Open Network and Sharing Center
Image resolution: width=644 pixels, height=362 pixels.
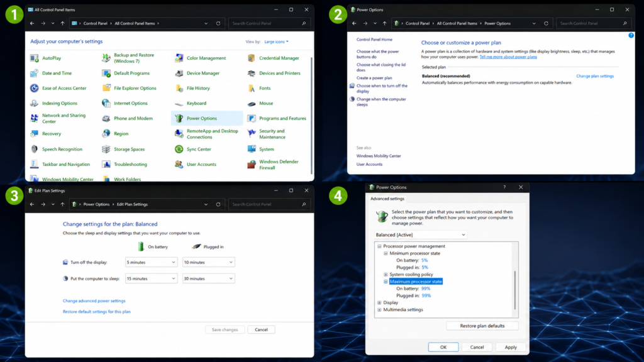pyautogui.click(x=58, y=119)
